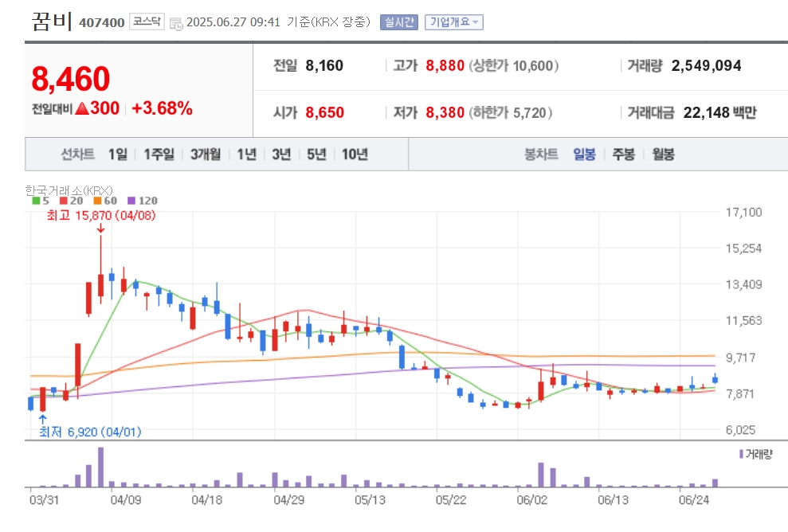Open the 기업개요 dropdown

[x=454, y=22]
